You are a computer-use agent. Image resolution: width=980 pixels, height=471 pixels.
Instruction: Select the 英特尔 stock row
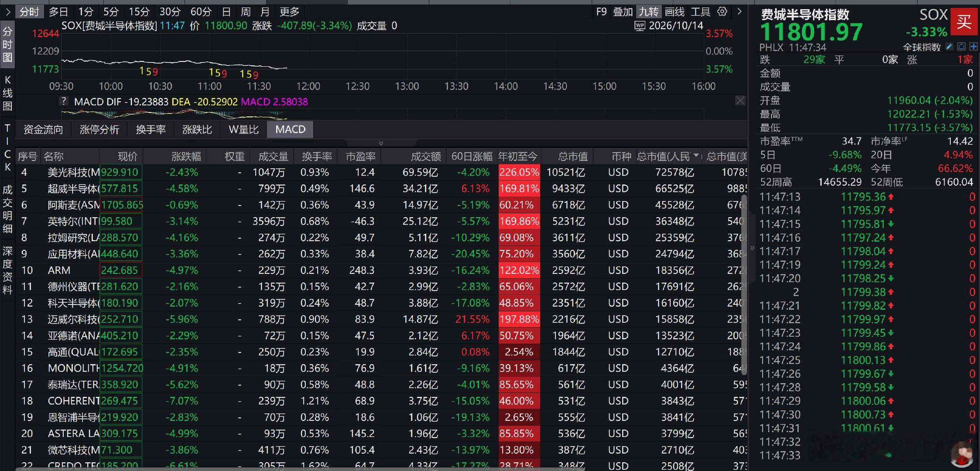(381, 221)
